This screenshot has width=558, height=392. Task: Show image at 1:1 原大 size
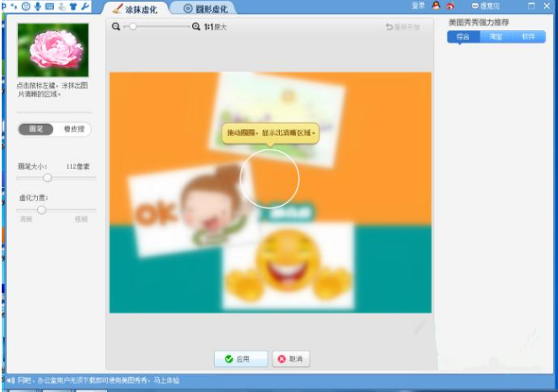pos(215,27)
